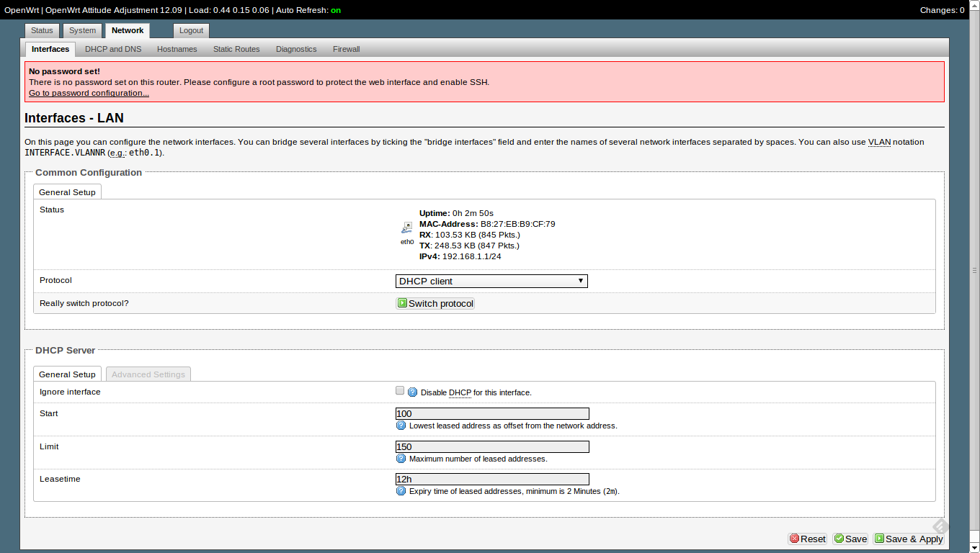Go to DHCP and DNS subtab
This screenshot has width=980, height=553.
pos(113,49)
